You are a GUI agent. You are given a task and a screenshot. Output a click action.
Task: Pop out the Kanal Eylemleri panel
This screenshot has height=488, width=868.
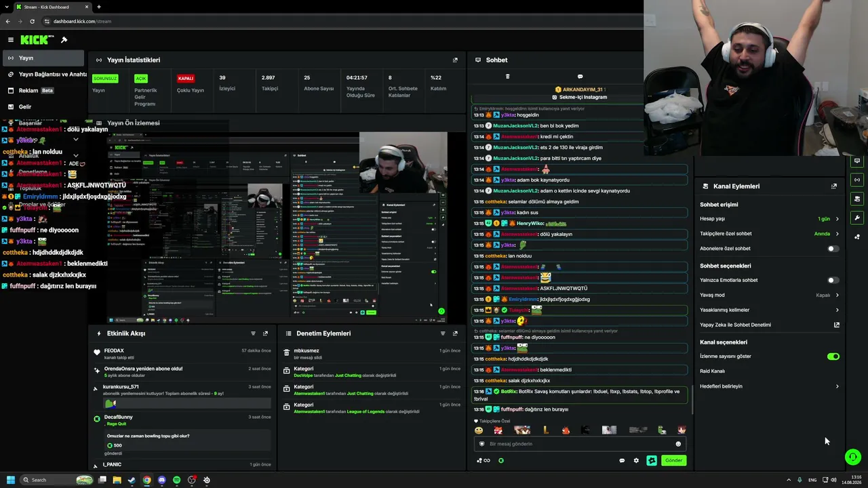[834, 186]
